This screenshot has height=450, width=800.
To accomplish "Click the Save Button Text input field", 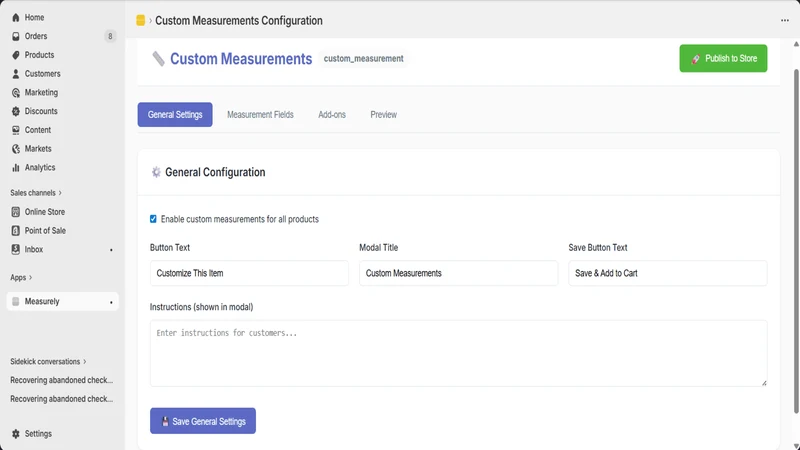I will [668, 273].
